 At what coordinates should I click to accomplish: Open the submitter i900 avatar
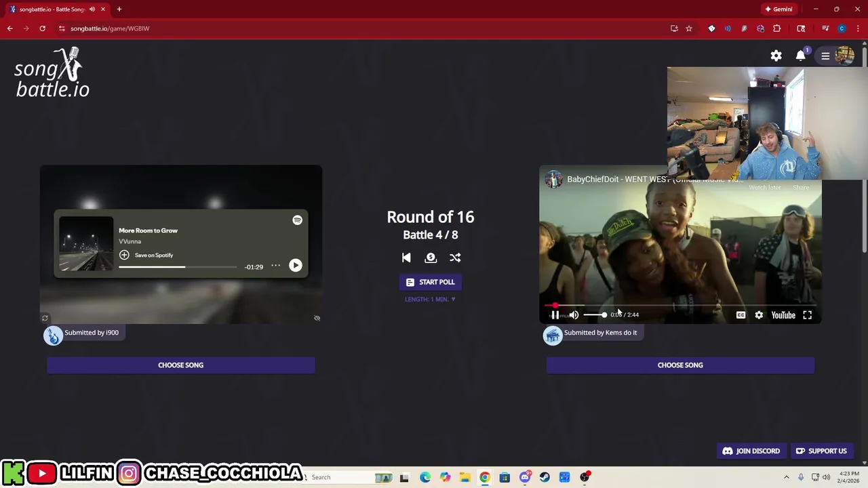(x=53, y=335)
